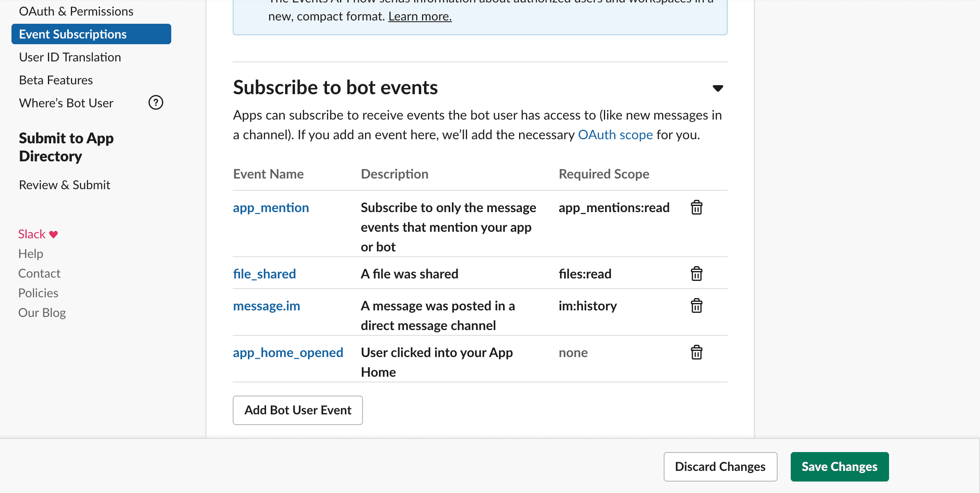Delete the app_mention event with trash icon
980x493 pixels.
tap(696, 208)
